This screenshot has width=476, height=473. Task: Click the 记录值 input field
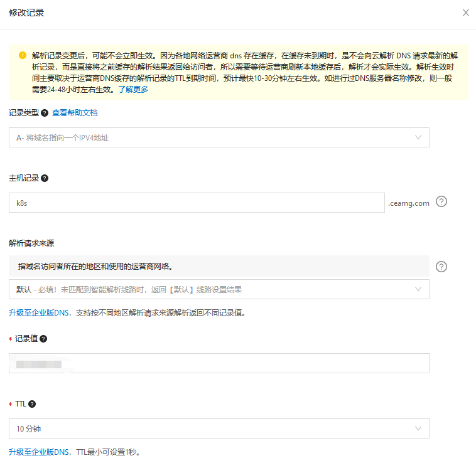219,363
